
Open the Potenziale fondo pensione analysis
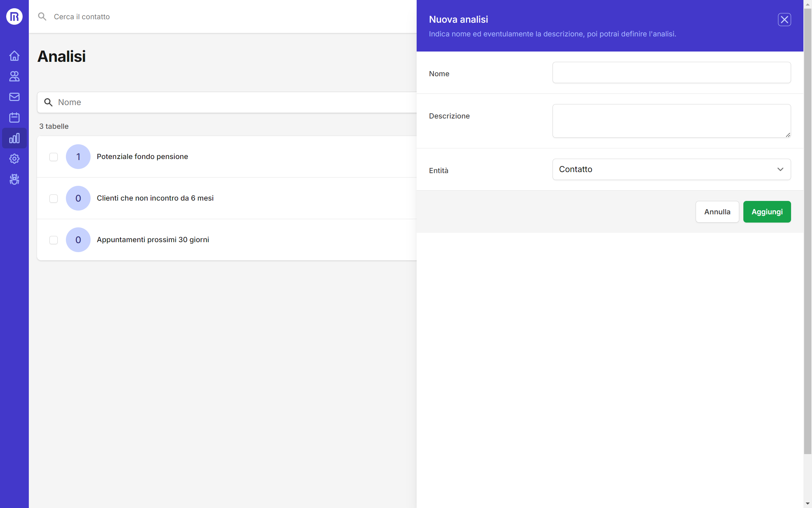coord(142,156)
